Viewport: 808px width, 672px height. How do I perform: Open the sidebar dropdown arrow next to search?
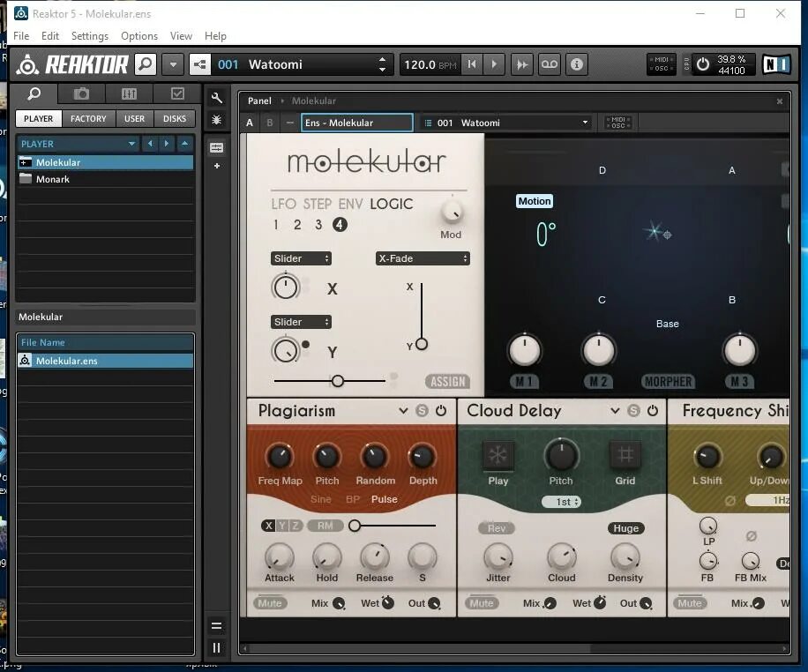pos(173,64)
